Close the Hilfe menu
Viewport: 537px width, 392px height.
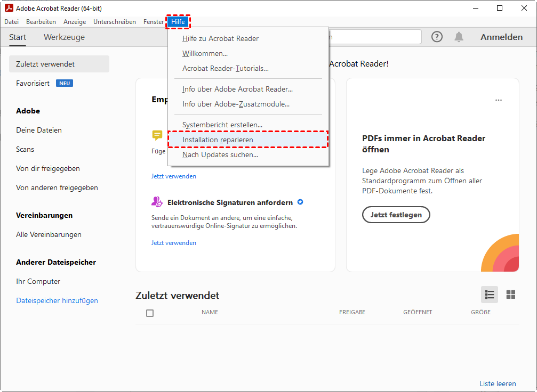(178, 21)
